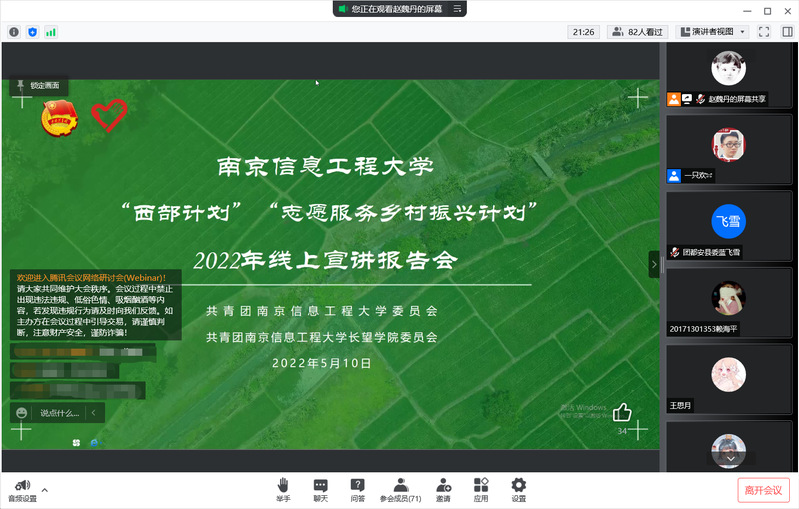The height and width of the screenshot is (509, 799).
Task: Collapse the participant video sidebar arrow
Action: click(654, 265)
